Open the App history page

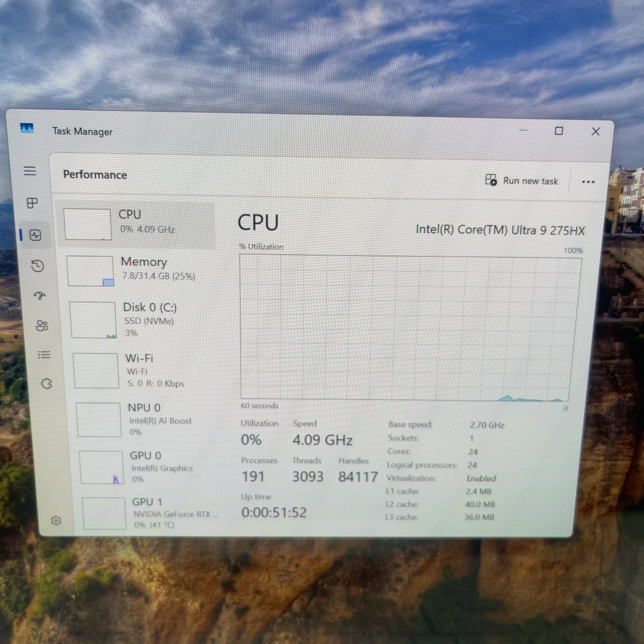pyautogui.click(x=38, y=266)
